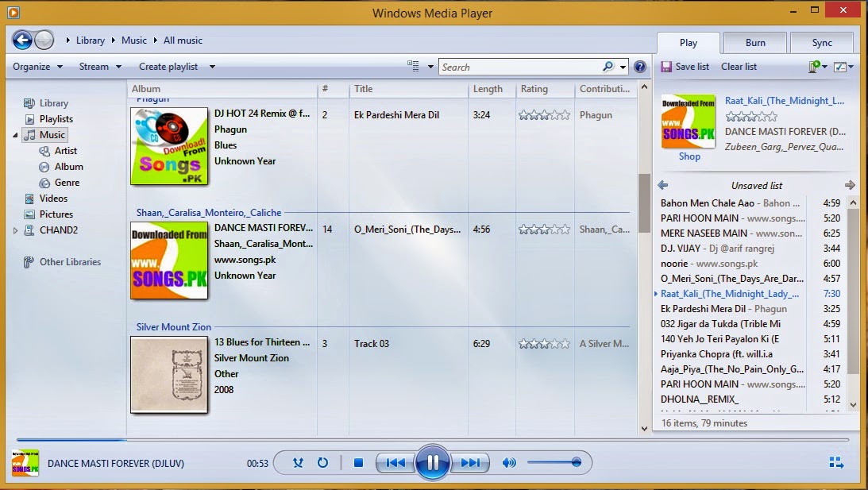Click the search magnifier icon

click(608, 67)
